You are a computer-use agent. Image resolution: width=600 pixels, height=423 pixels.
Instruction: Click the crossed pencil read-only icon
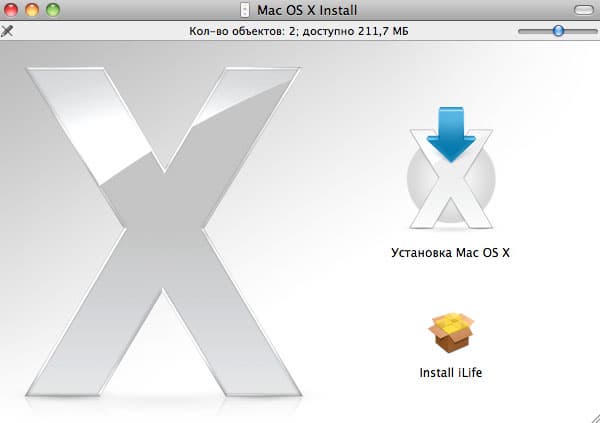(x=7, y=31)
